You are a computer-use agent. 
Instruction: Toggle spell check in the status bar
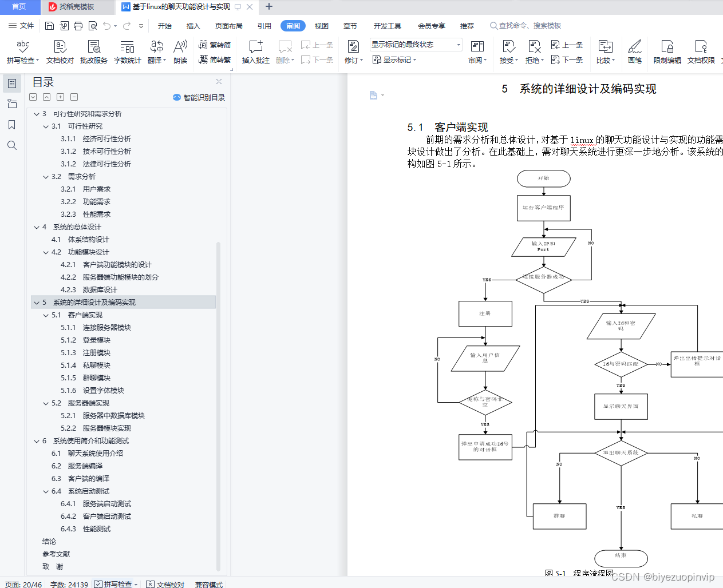coord(115,585)
